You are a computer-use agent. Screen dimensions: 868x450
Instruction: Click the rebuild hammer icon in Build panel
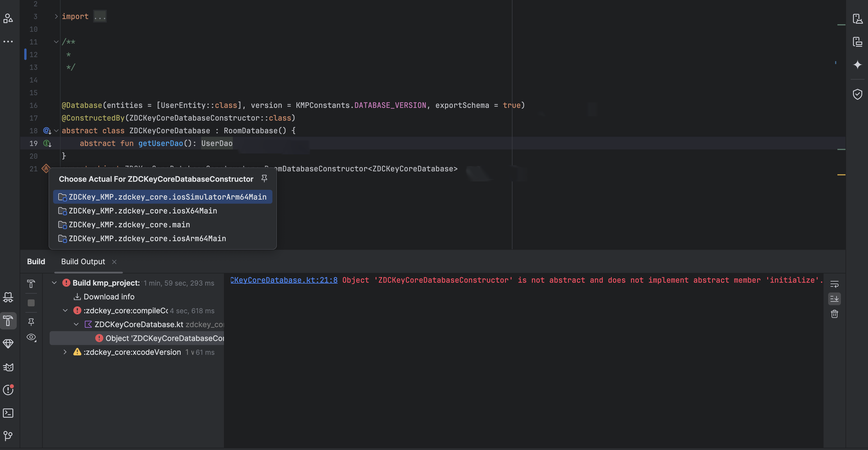click(x=31, y=284)
